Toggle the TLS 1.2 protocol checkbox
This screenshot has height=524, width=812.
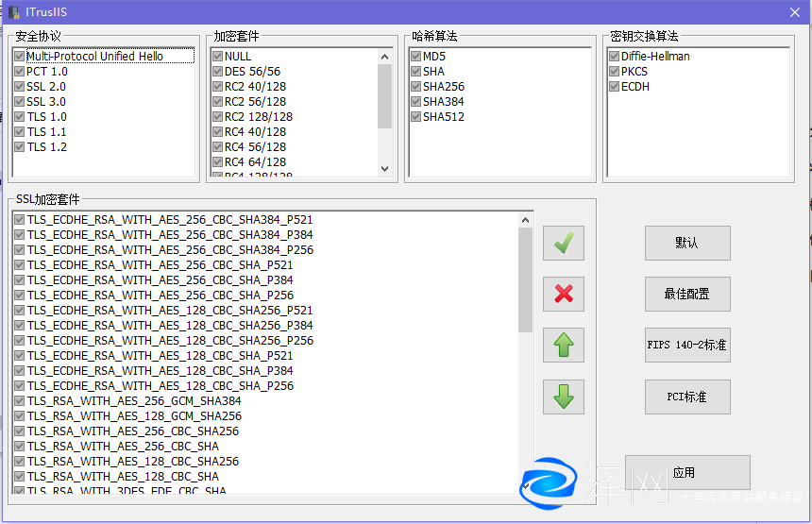(x=20, y=147)
